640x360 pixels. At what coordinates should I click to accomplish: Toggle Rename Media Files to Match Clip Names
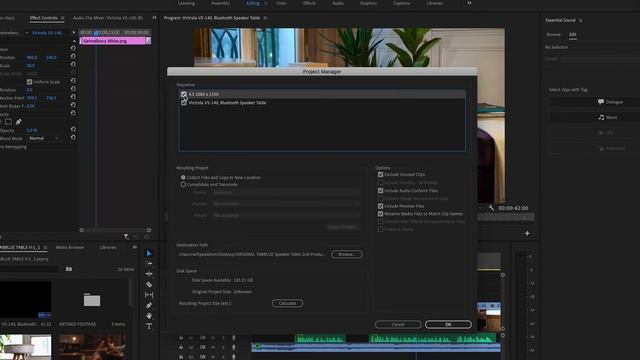380,214
